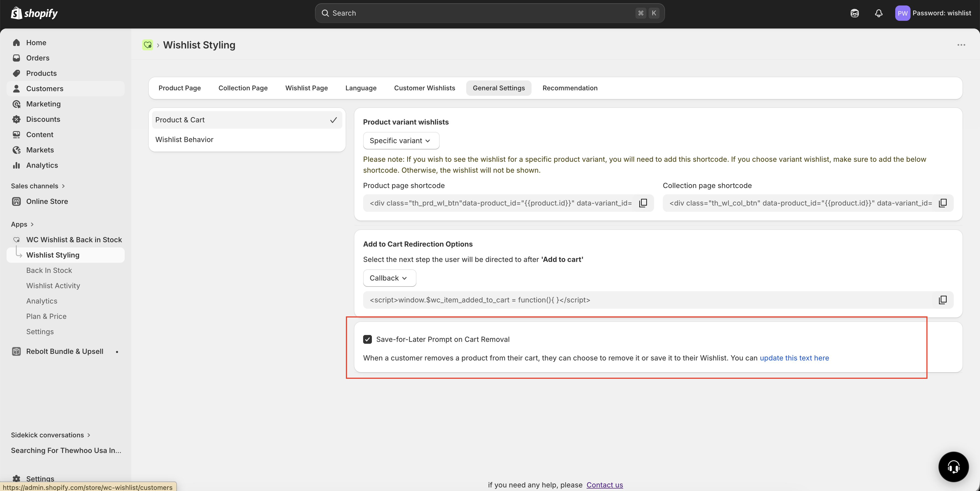Click the Shopify logo
The height and width of the screenshot is (491, 980).
point(34,13)
